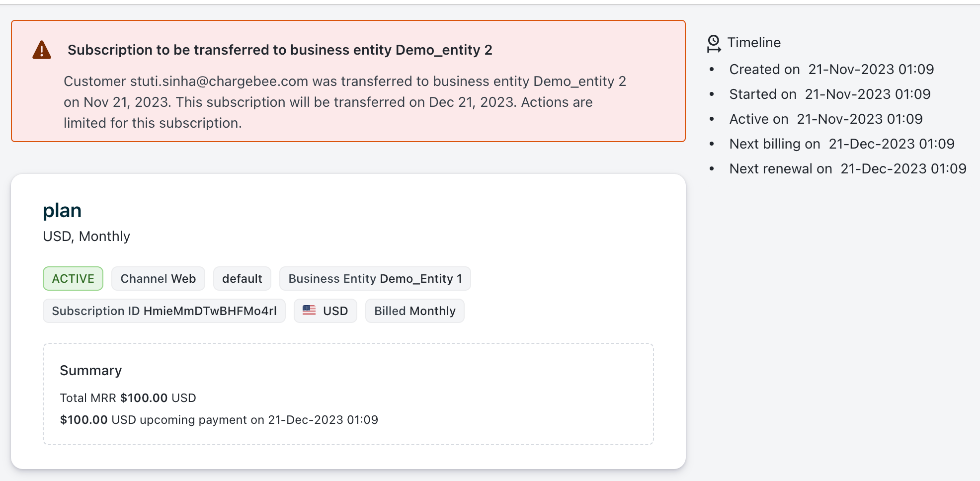Click the ACTIVE status badge

tap(73, 279)
